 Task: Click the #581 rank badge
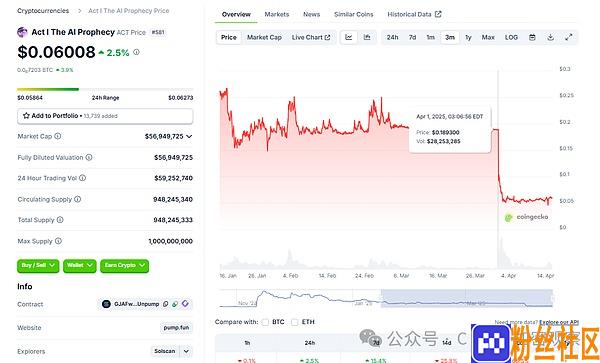pos(158,33)
